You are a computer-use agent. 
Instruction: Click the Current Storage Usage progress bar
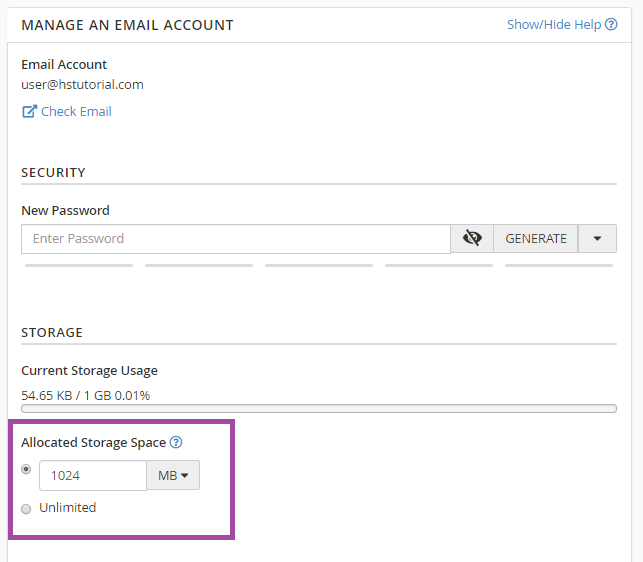point(318,408)
